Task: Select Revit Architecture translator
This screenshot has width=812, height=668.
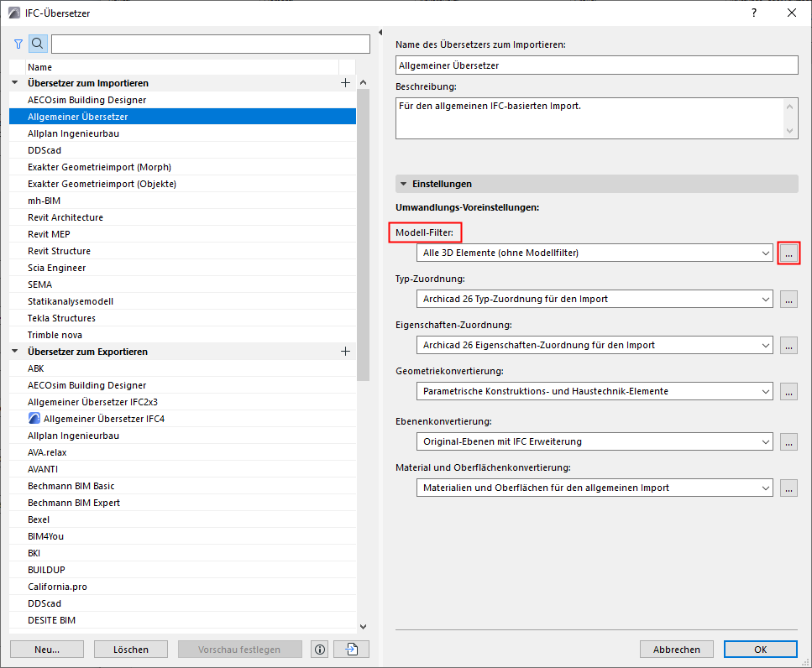Action: pyautogui.click(x=182, y=217)
